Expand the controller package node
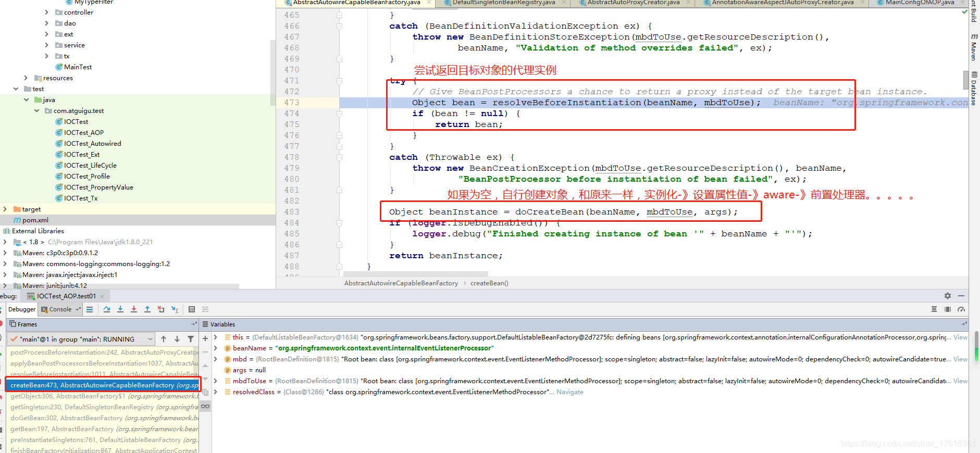This screenshot has width=980, height=453. pos(46,12)
